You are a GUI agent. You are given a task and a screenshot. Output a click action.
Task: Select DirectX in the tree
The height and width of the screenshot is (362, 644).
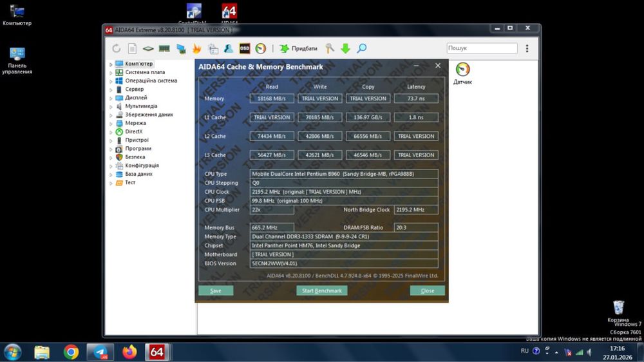pyautogui.click(x=134, y=131)
